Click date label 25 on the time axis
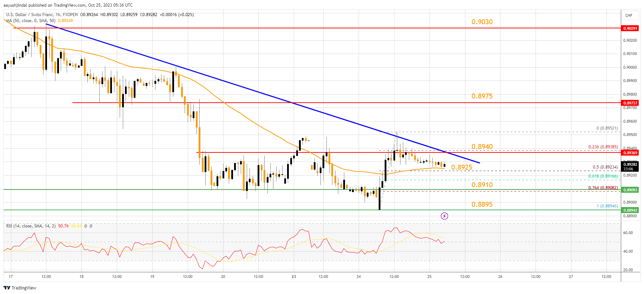 coord(430,276)
